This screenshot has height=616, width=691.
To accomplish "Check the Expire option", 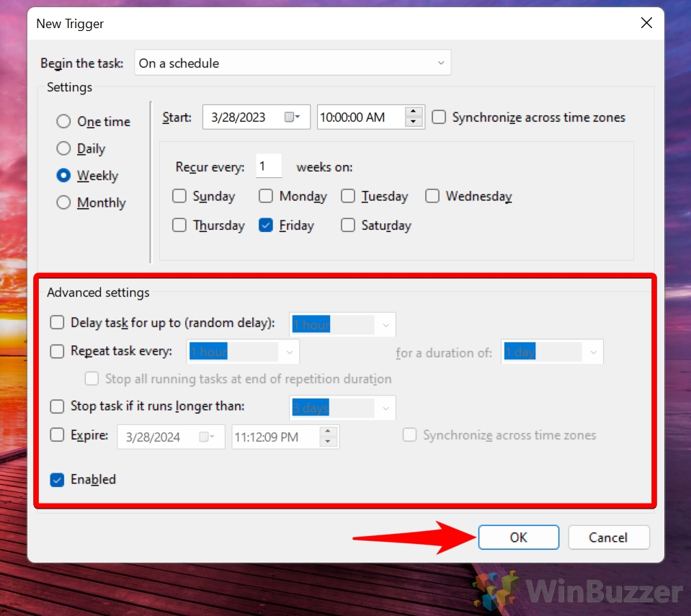I will click(x=57, y=434).
